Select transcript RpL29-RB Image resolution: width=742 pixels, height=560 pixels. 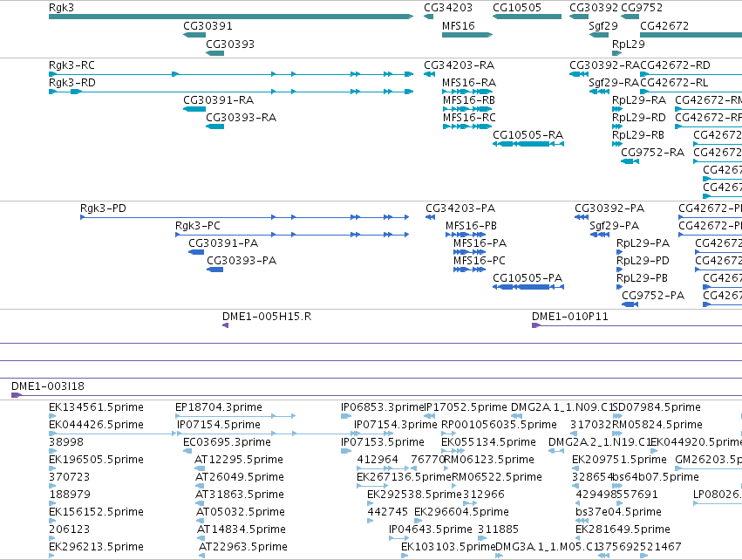coord(617,143)
